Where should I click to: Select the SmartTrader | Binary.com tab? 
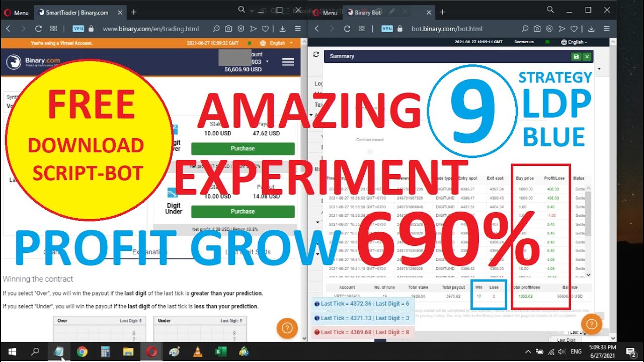(76, 13)
